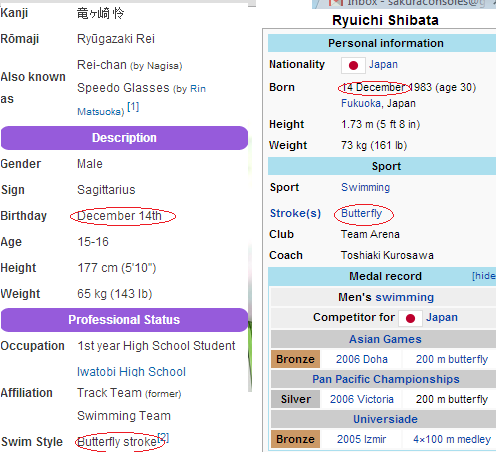Click the 177 cm (5'10") height value
The width and height of the screenshot is (496, 452).
(x=117, y=268)
